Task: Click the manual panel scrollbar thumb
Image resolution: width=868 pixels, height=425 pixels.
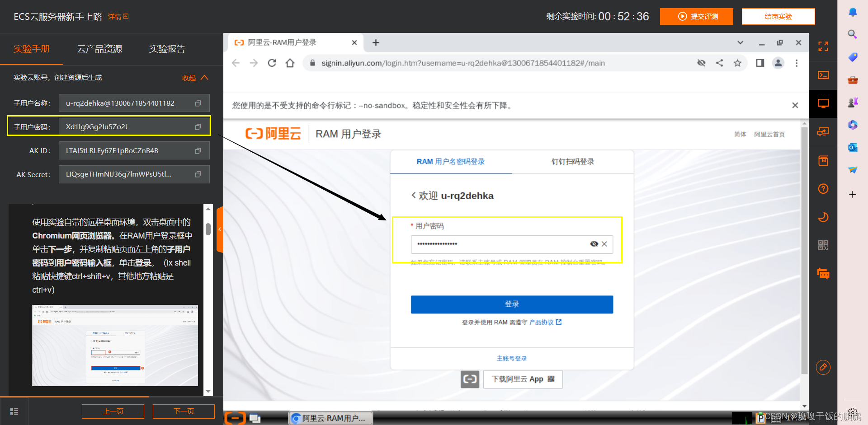Action: coord(208,229)
